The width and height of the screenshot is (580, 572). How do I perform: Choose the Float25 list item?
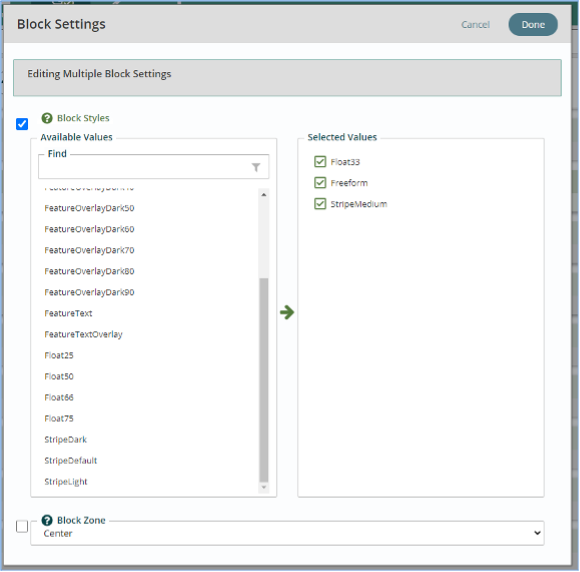[x=59, y=355]
